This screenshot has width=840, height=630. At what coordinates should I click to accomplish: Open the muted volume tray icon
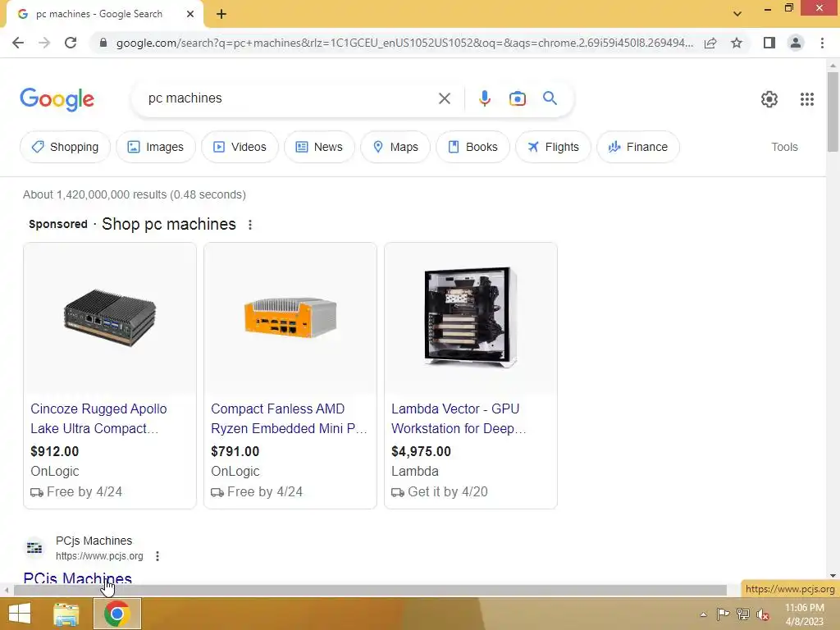[x=763, y=614]
